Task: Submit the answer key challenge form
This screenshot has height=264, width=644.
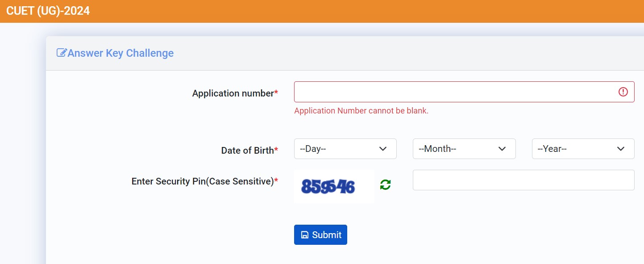Action: (320, 235)
